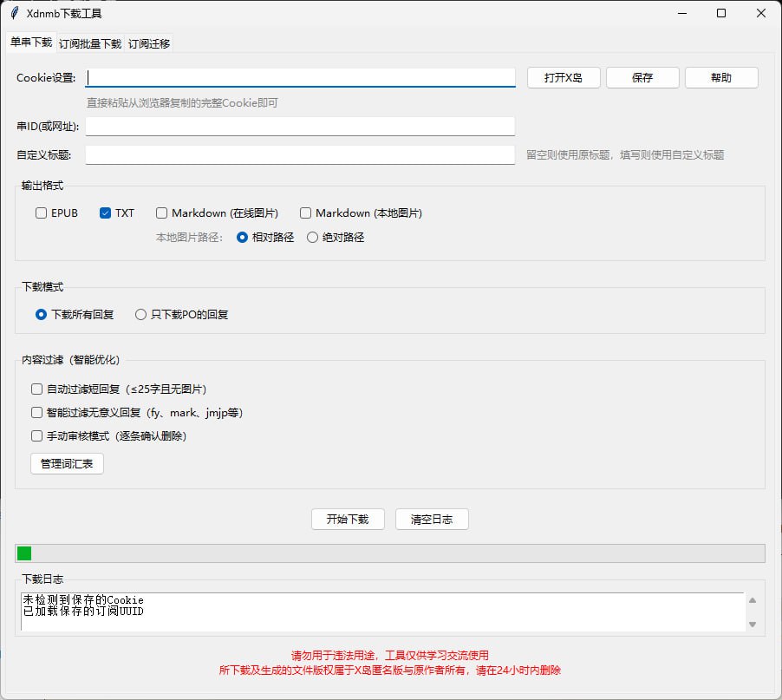Click the feather app icon in title bar
Viewport: 782px width, 700px height.
pos(14,13)
